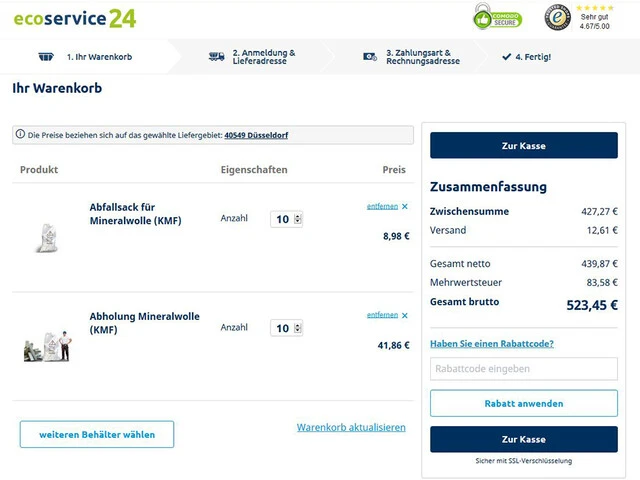
Task: Click Zwischensumme amount 427,27 €
Action: [599, 211]
